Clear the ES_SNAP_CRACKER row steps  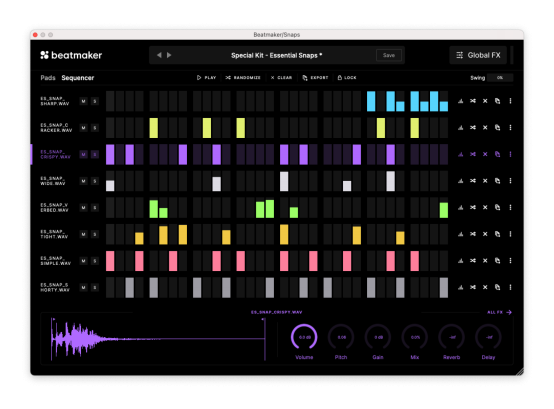tap(485, 128)
